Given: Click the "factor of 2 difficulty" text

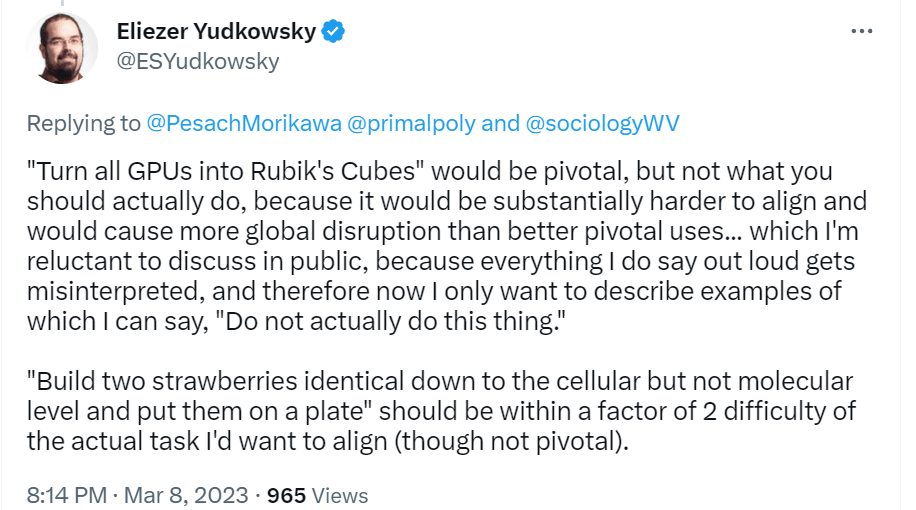Looking at the screenshot, I should pos(727,411).
